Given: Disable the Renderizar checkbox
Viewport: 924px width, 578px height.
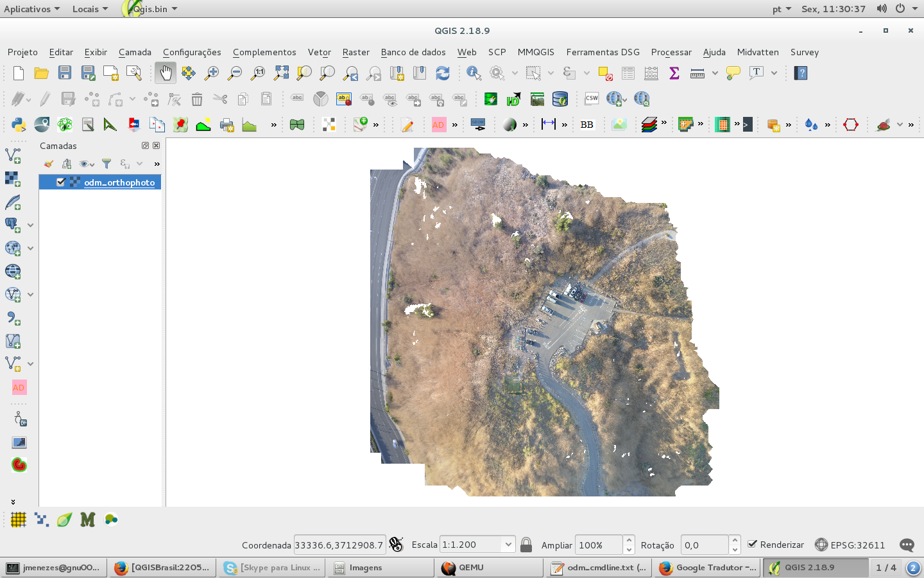Looking at the screenshot, I should click(x=753, y=545).
